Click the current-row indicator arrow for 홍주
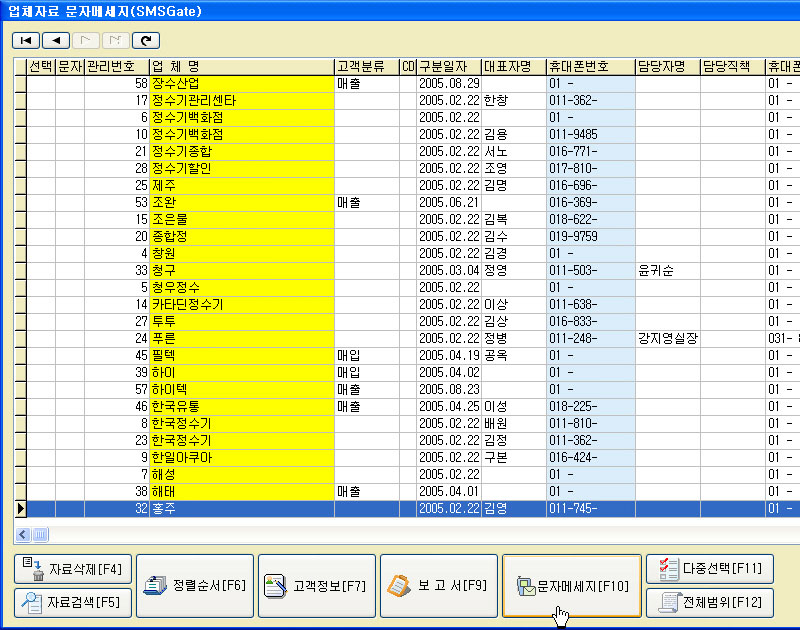This screenshot has width=800, height=630. (20, 509)
